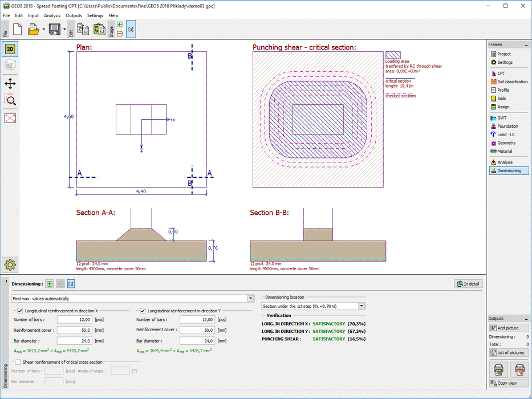Click the Save file icon
The image size is (532, 399).
click(x=54, y=29)
